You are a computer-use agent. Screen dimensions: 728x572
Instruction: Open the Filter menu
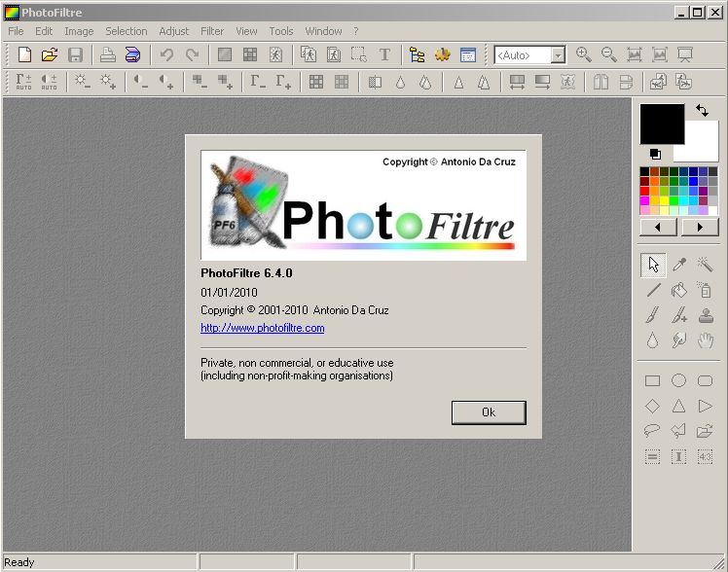pos(212,31)
